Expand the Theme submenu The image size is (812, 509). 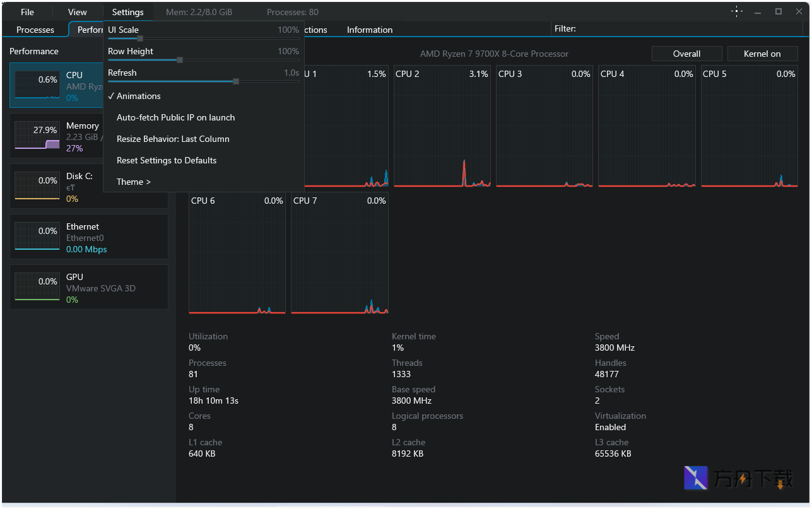[204, 182]
